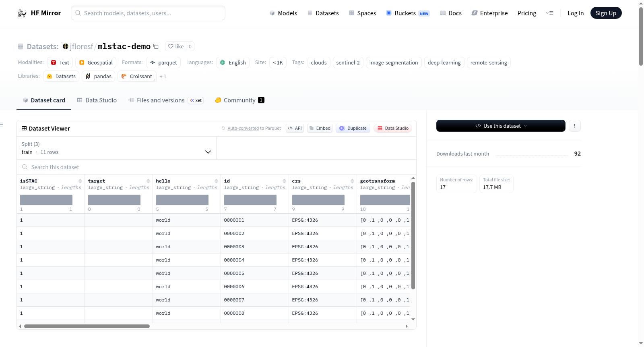Go to Models in top navigation
This screenshot has width=644, height=347.
[283, 13]
